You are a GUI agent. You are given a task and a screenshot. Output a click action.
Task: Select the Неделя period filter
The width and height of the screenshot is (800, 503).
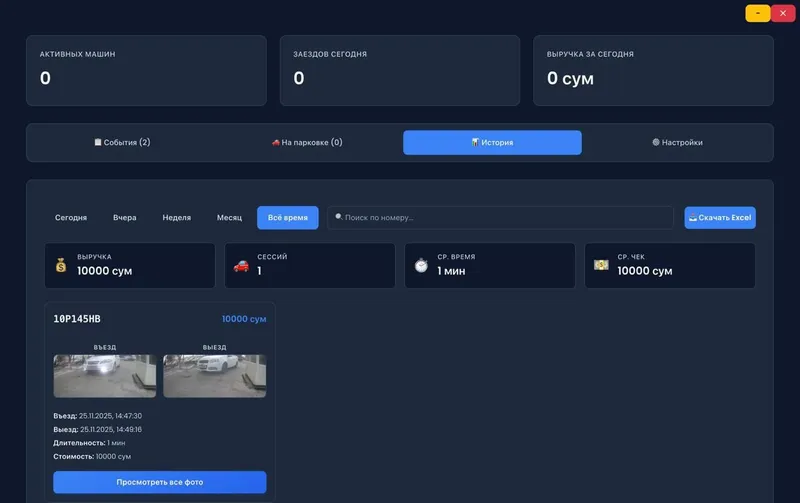click(177, 217)
